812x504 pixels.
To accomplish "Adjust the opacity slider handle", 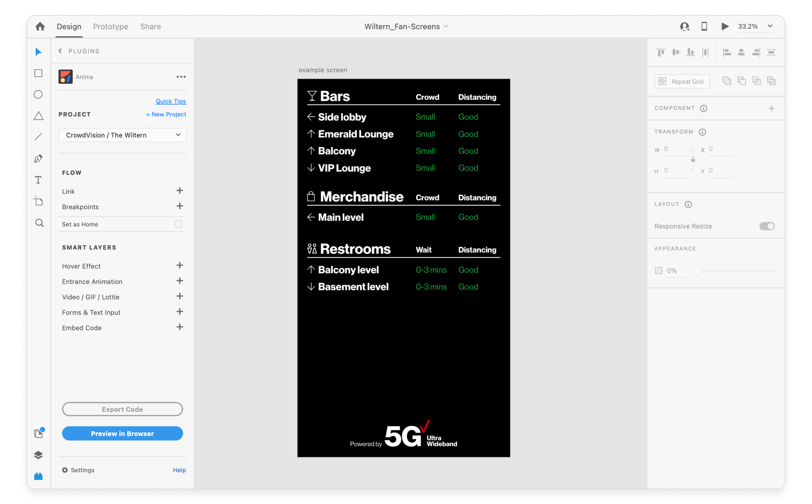I will [x=697, y=271].
